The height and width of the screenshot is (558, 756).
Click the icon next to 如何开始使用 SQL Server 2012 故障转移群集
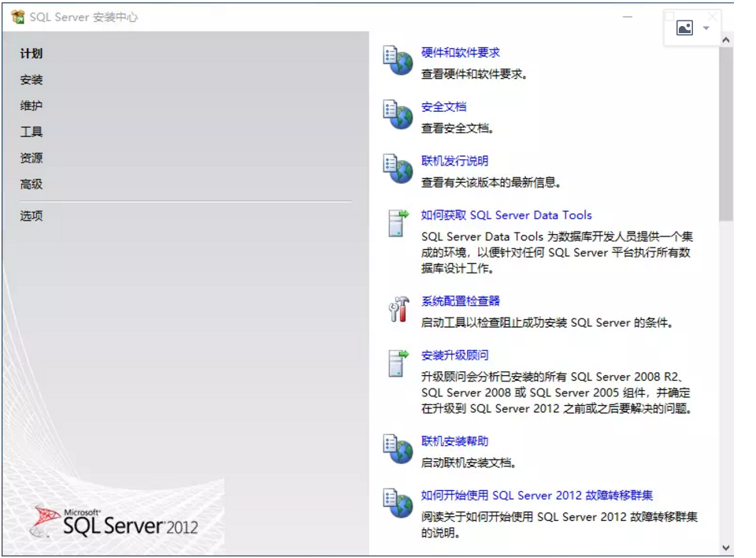[398, 503]
